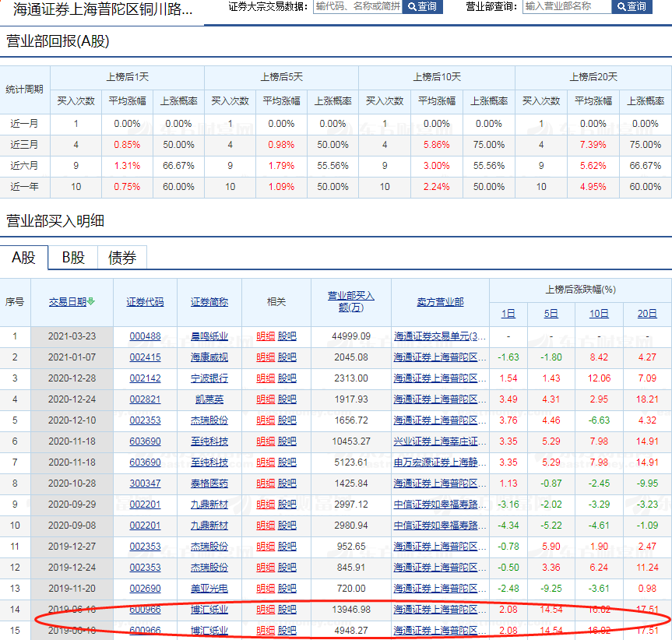Open 明细 for the 凯莱英 row
This screenshot has width=672, height=640.
coord(266,399)
